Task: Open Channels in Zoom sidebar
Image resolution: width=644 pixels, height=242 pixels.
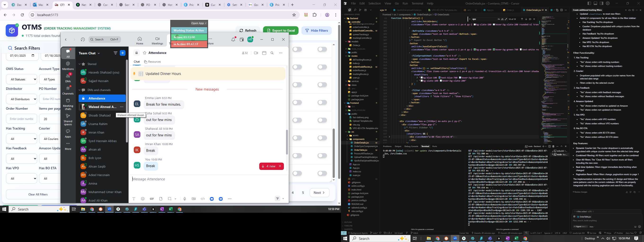Action: (x=68, y=90)
